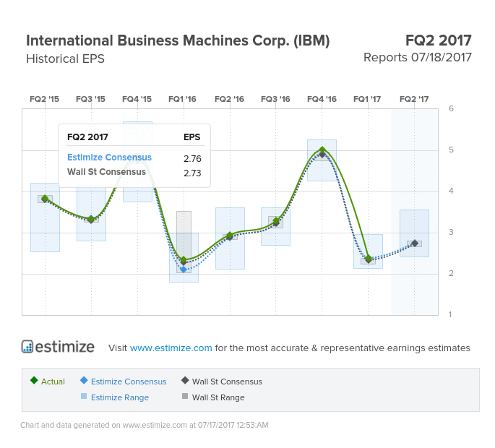Click the Historical EPS subtitle

[x=65, y=59]
